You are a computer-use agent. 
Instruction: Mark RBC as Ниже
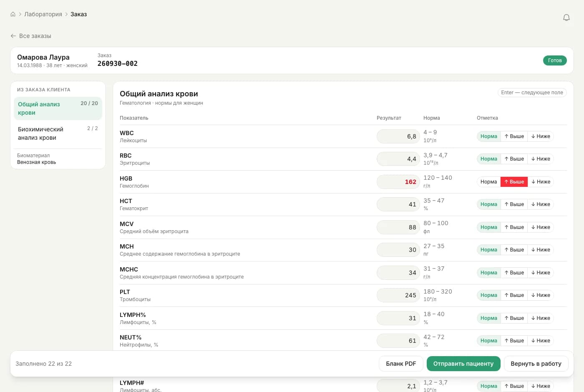click(x=541, y=159)
